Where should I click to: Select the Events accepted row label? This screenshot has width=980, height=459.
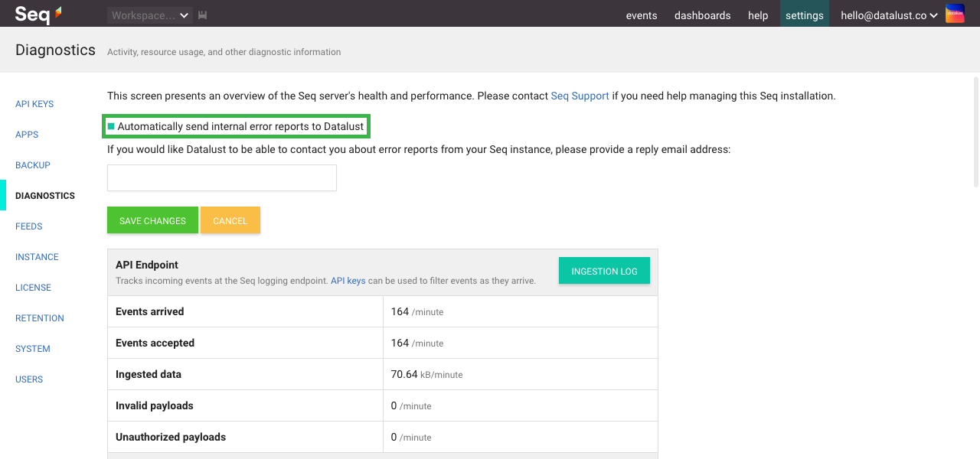(155, 343)
